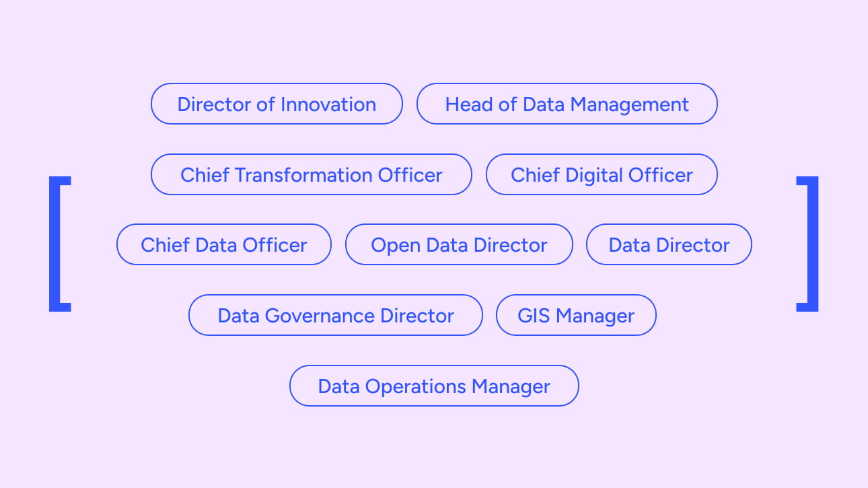Screen dimensions: 868x488
Task: Choose the Chief Digital Officer tag
Action: click(x=602, y=175)
